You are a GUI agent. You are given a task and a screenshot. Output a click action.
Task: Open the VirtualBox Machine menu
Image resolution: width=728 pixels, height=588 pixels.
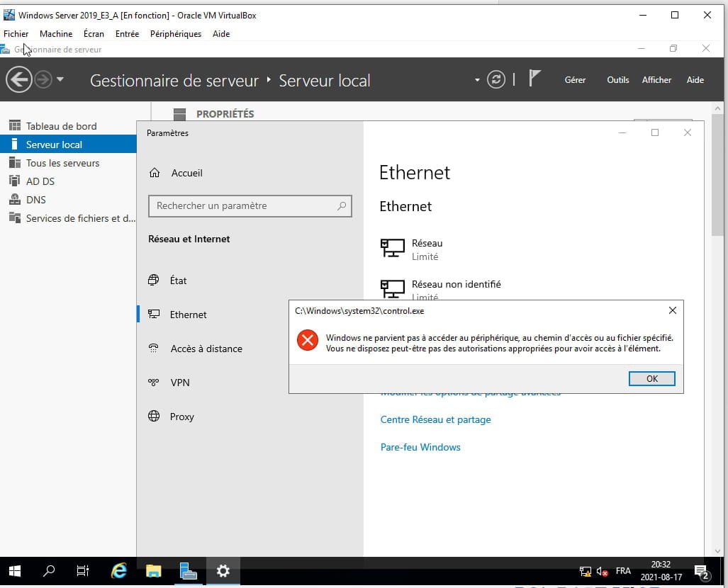56,34
